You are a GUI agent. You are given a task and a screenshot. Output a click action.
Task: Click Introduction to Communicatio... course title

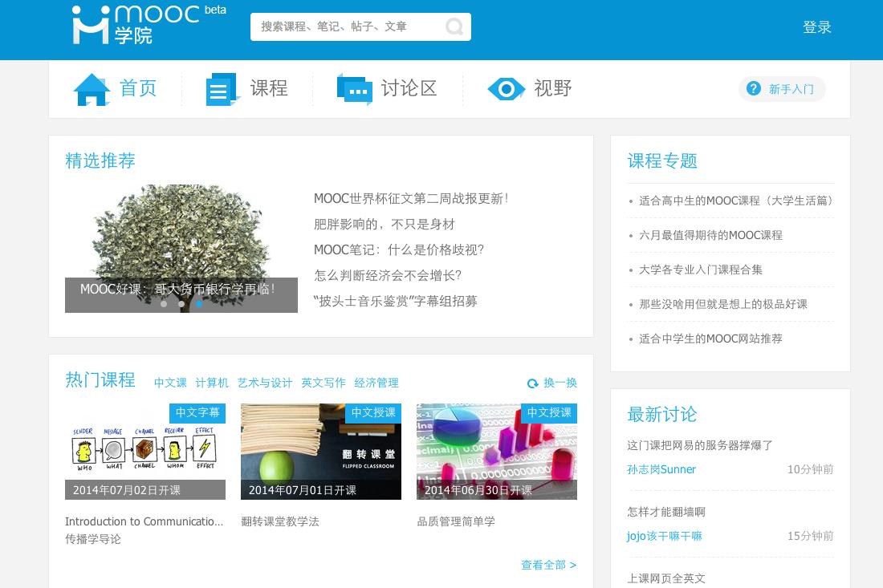[x=144, y=521]
